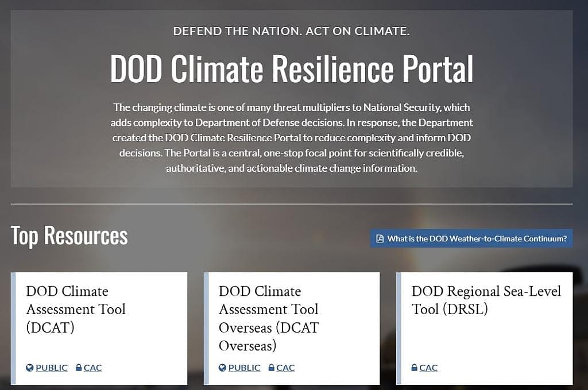
Task: Click globe icon on DCAT Overseas card
Action: [222, 368]
